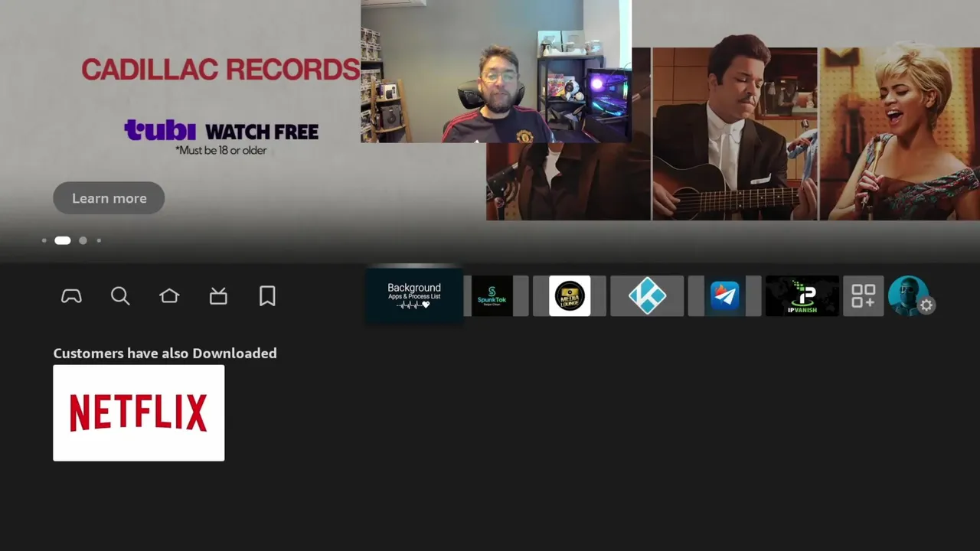Launch Background Apps & Process List
Image resolution: width=980 pixels, height=551 pixels.
click(x=414, y=295)
